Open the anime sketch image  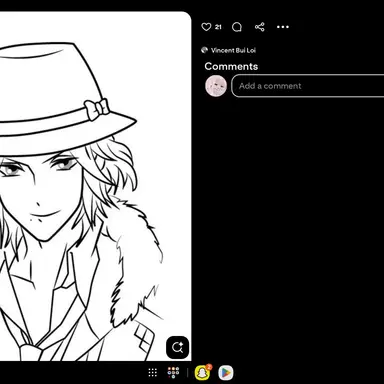95,186
